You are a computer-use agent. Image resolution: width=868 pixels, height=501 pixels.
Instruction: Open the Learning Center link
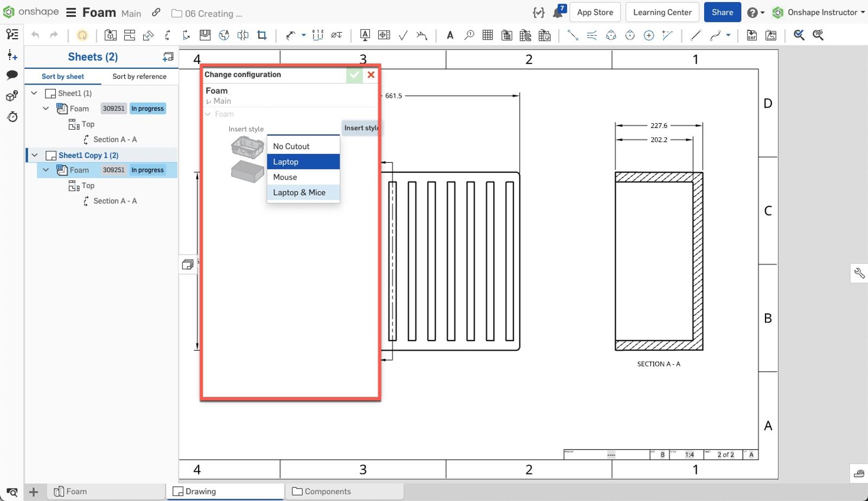(x=662, y=12)
